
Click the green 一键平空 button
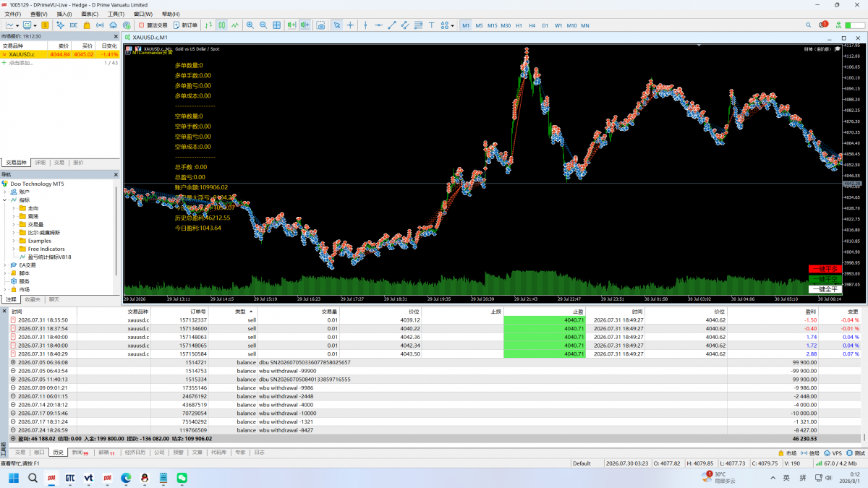click(x=825, y=279)
